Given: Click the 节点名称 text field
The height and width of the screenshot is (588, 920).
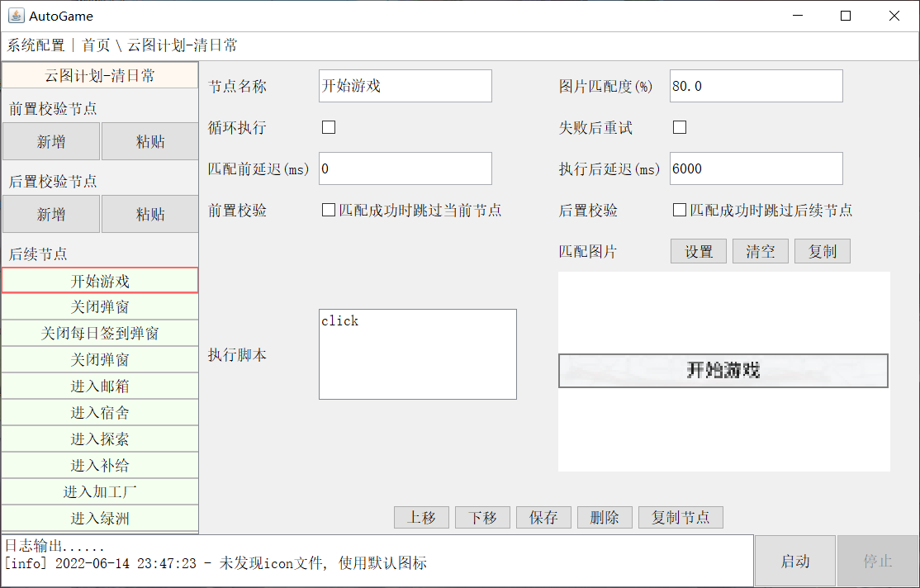Looking at the screenshot, I should pos(405,86).
